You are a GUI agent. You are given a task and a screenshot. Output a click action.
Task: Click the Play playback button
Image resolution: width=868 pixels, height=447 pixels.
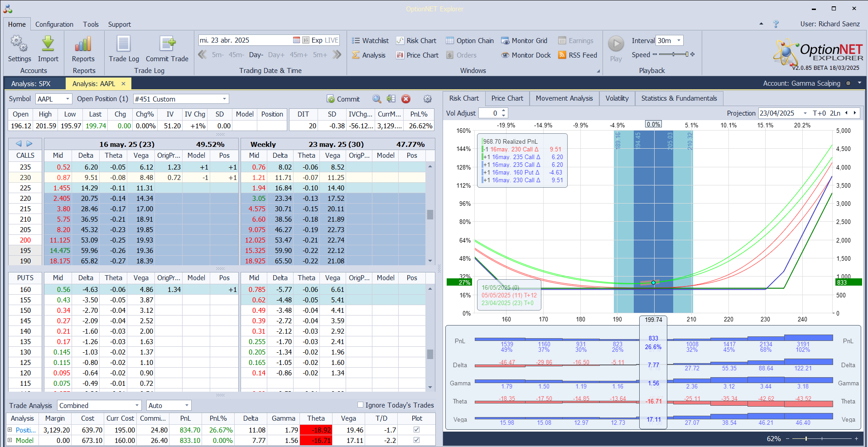pos(616,44)
